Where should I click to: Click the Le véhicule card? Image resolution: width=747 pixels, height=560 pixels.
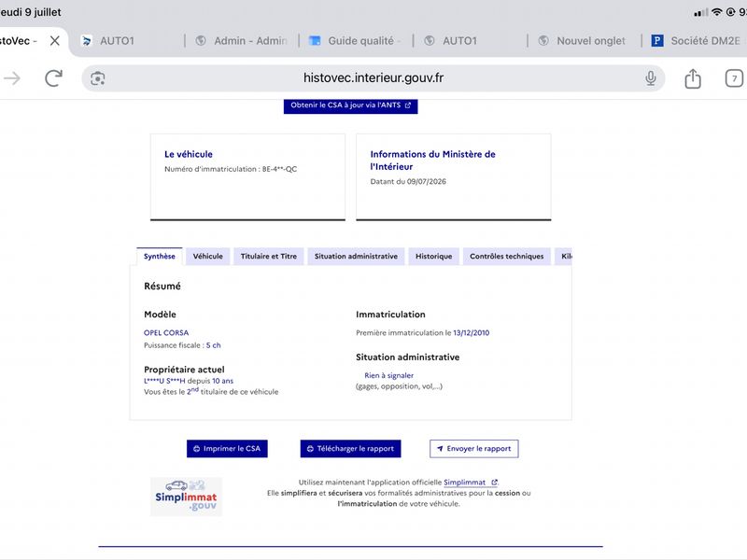coord(247,177)
